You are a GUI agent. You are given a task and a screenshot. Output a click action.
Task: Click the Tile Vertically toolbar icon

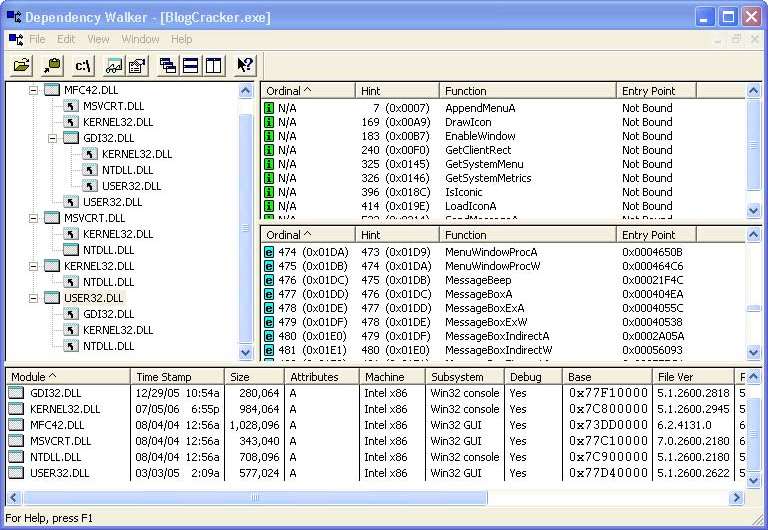214,65
